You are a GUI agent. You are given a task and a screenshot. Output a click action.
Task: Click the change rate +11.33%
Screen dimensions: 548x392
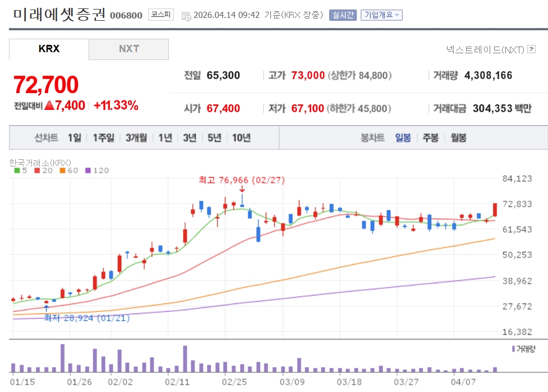pos(116,105)
